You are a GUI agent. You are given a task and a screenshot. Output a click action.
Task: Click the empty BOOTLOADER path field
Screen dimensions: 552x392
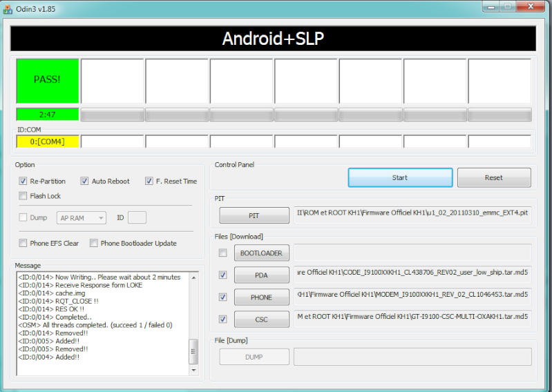(x=412, y=253)
